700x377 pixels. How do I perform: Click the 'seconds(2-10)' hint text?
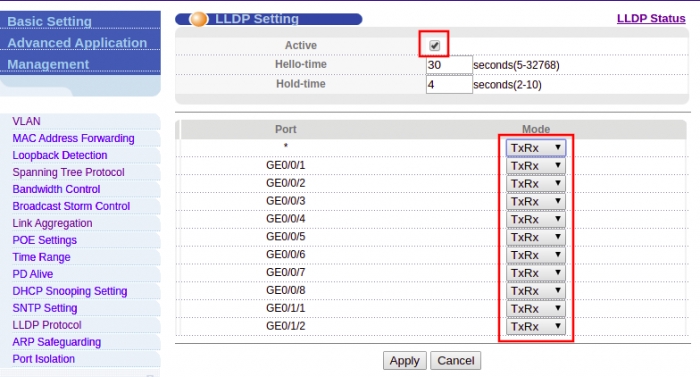(x=507, y=85)
